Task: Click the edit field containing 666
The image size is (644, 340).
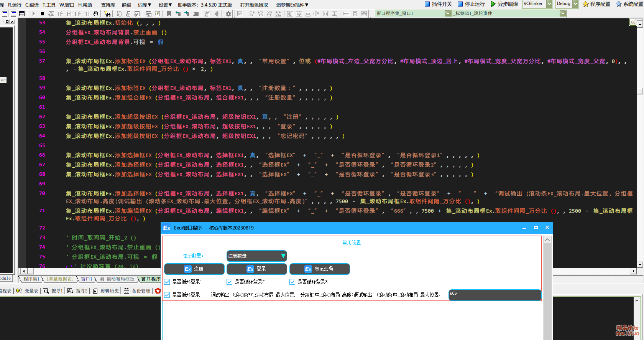Action: (x=495, y=295)
